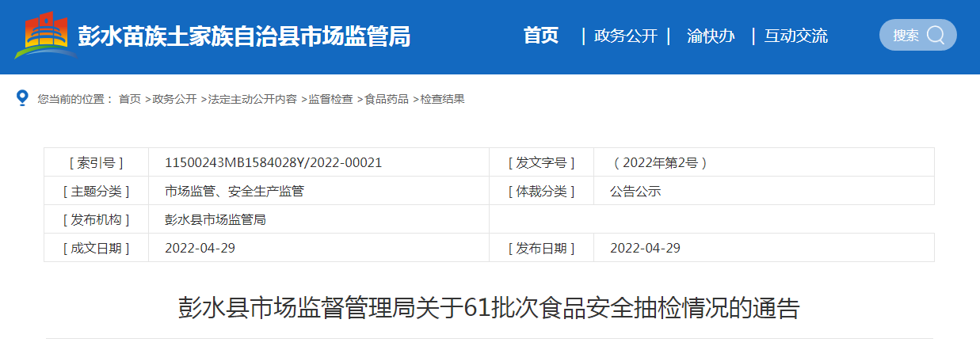980x346 pixels.
Task: Go to 渝快办 in the header menu
Action: click(x=711, y=36)
